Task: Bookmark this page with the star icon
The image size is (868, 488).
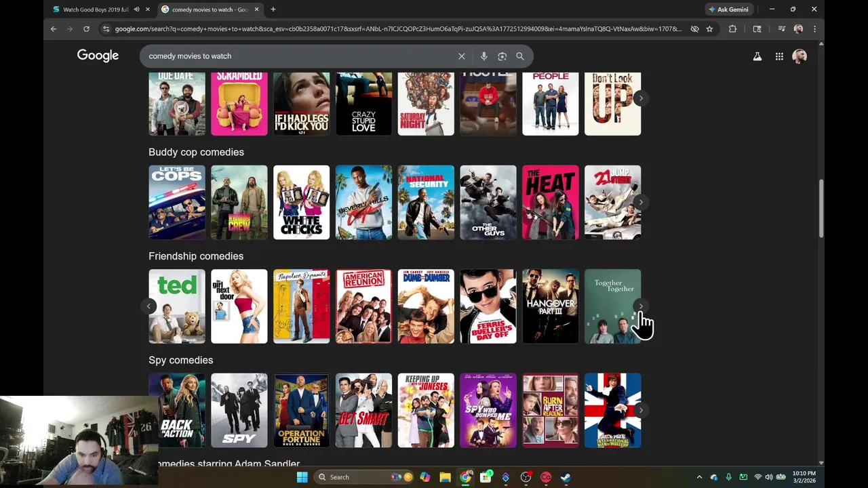Action: 709,29
